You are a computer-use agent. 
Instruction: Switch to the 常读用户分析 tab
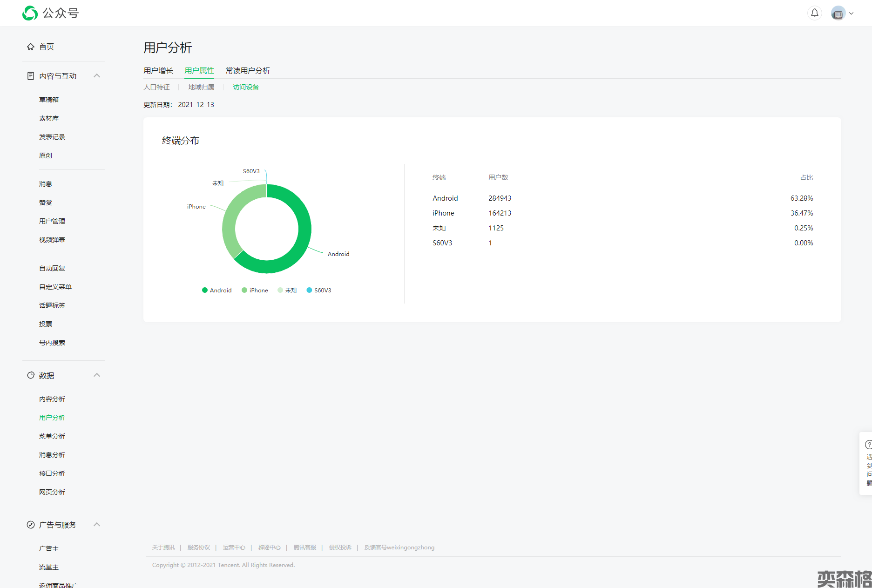coord(248,70)
